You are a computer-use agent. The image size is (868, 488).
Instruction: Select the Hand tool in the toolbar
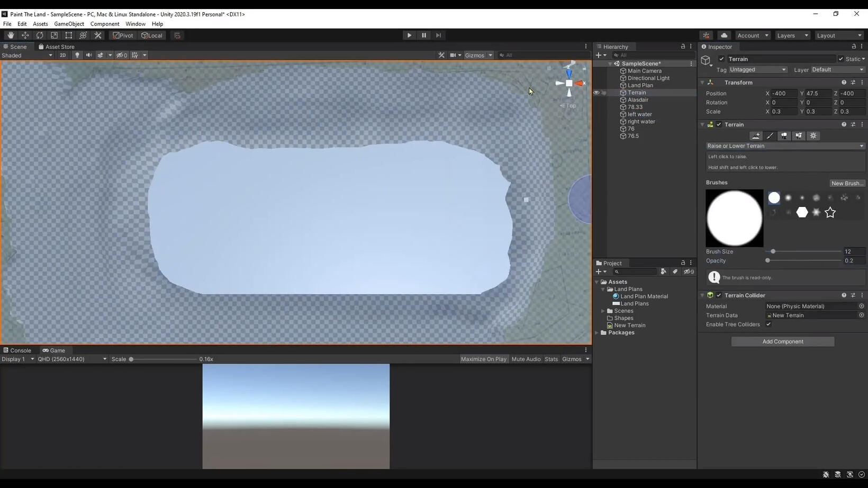pos(11,35)
